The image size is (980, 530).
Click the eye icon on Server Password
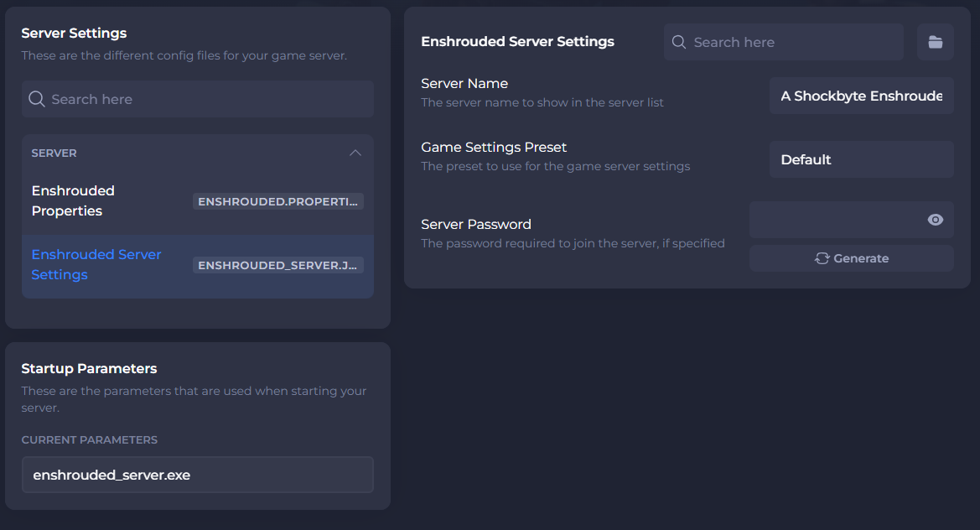point(935,220)
